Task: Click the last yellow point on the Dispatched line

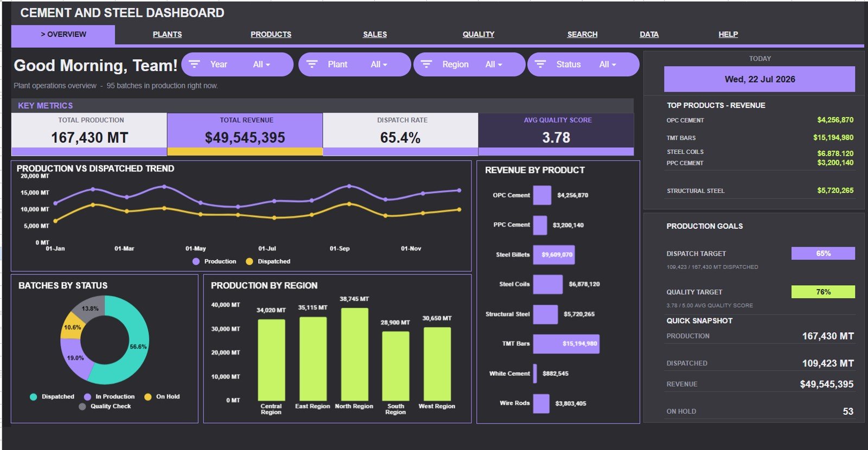Action: pyautogui.click(x=459, y=209)
